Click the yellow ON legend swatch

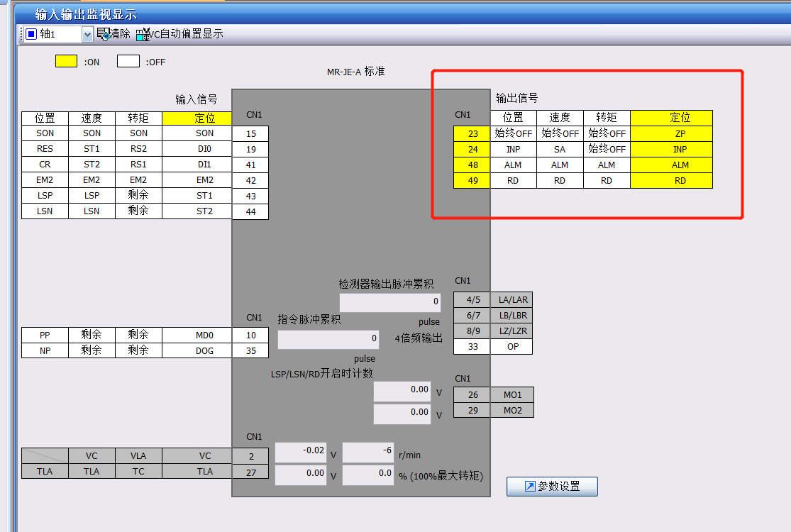(x=66, y=62)
